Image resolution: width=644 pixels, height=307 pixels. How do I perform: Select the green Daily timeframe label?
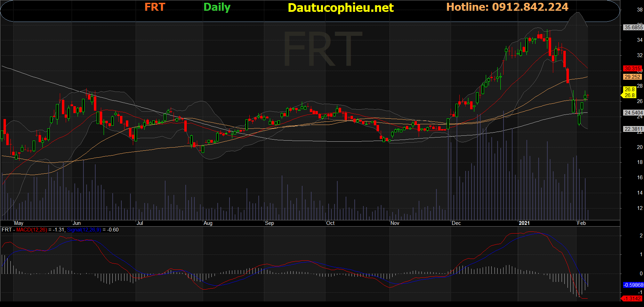pos(217,7)
